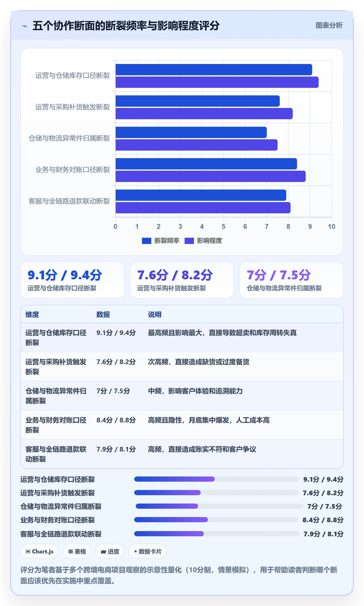Select description 中频，影响客户体验和追溯能力
The height and width of the screenshot is (606, 364).
pos(195,391)
